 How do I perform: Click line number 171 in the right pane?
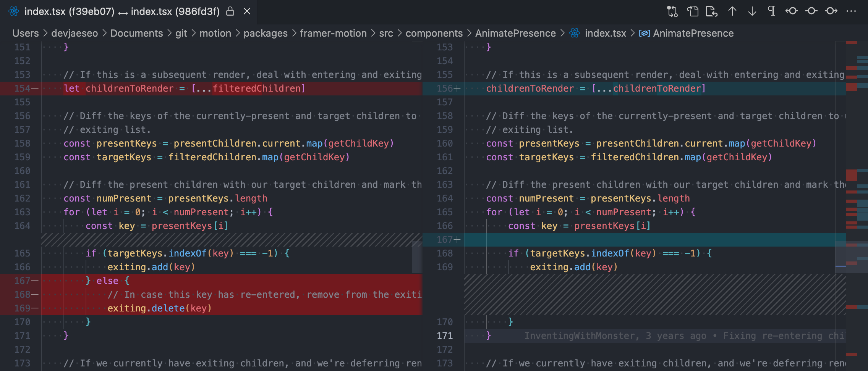coord(445,336)
